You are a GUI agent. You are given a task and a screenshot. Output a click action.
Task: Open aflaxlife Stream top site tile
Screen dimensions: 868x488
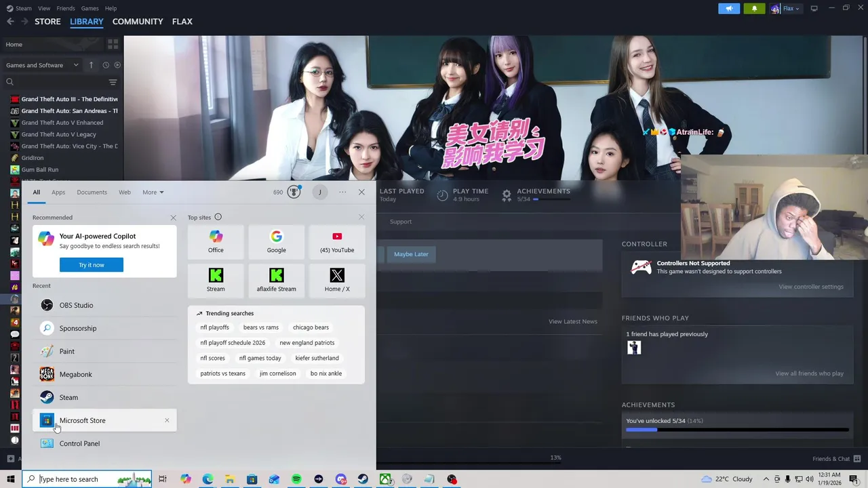pos(276,280)
